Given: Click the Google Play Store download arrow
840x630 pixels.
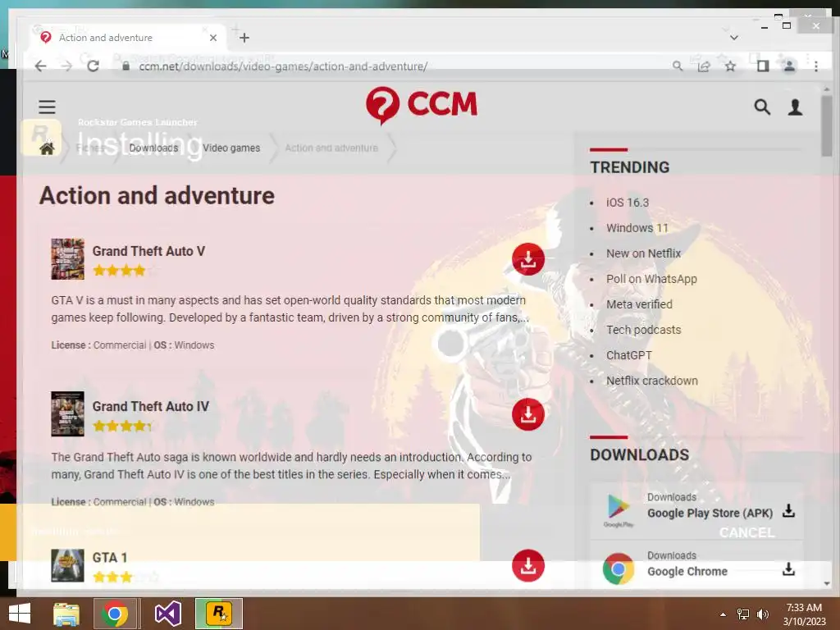Looking at the screenshot, I should click(x=788, y=510).
